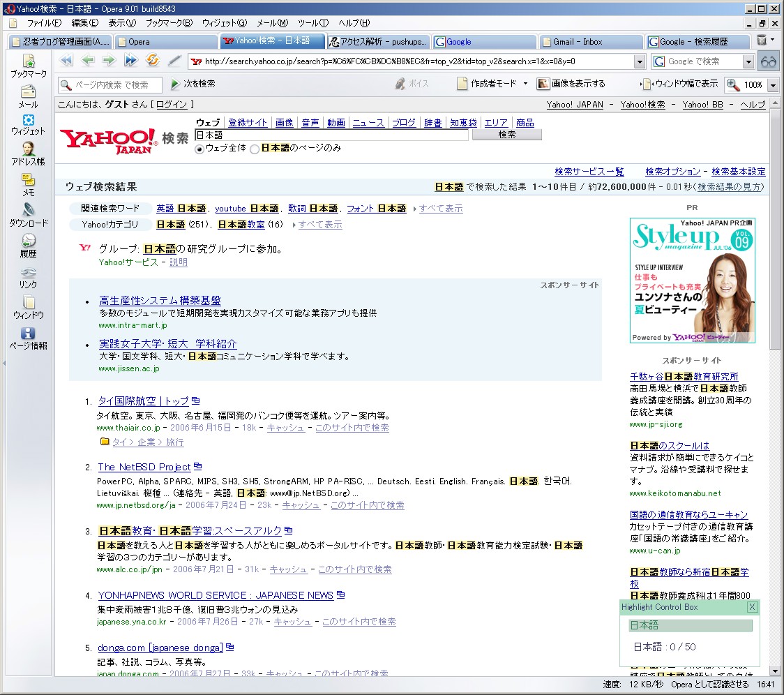The height and width of the screenshot is (695, 784).
Task: Expand Yahoo!カテゴリ すべて表示
Action: pyautogui.click(x=320, y=225)
